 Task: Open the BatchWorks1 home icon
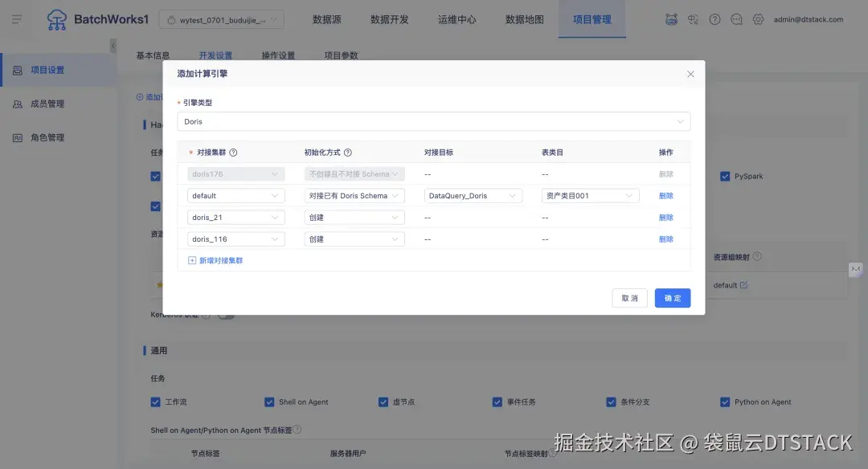(x=56, y=19)
